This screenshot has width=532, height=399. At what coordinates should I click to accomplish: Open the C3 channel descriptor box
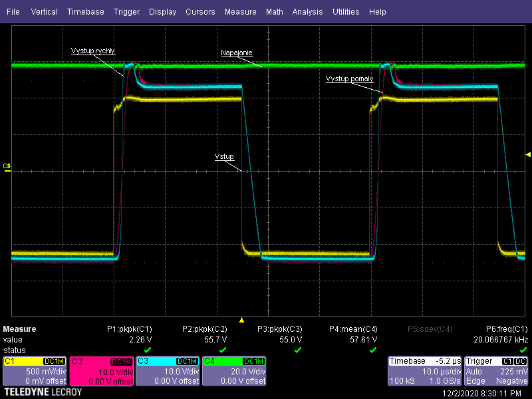tap(168, 371)
